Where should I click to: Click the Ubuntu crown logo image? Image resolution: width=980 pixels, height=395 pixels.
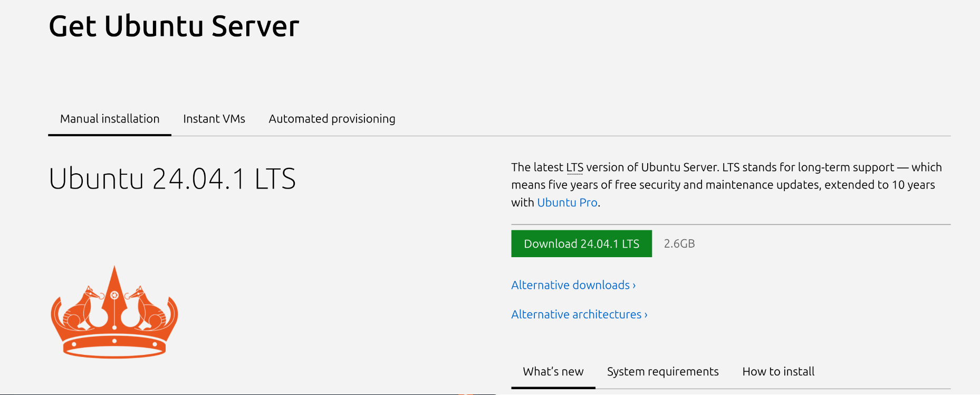pyautogui.click(x=113, y=312)
